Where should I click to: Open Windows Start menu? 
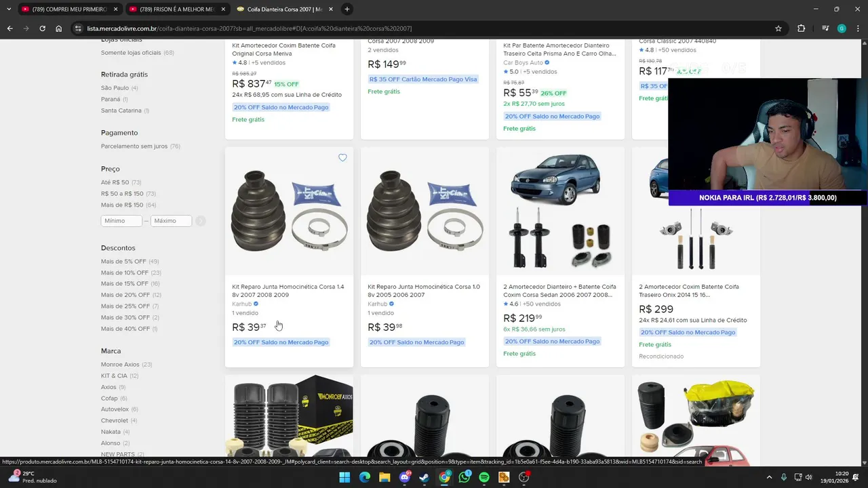(344, 477)
